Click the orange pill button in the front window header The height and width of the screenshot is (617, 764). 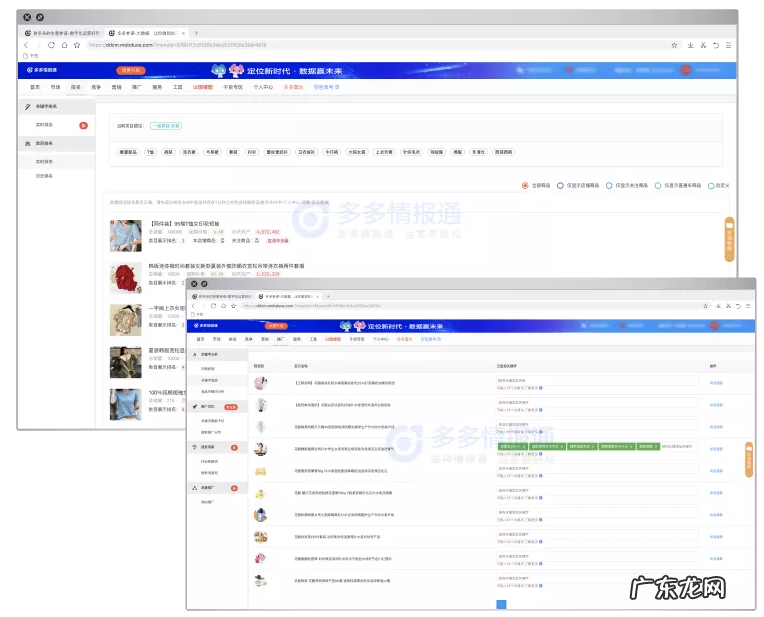[276, 326]
